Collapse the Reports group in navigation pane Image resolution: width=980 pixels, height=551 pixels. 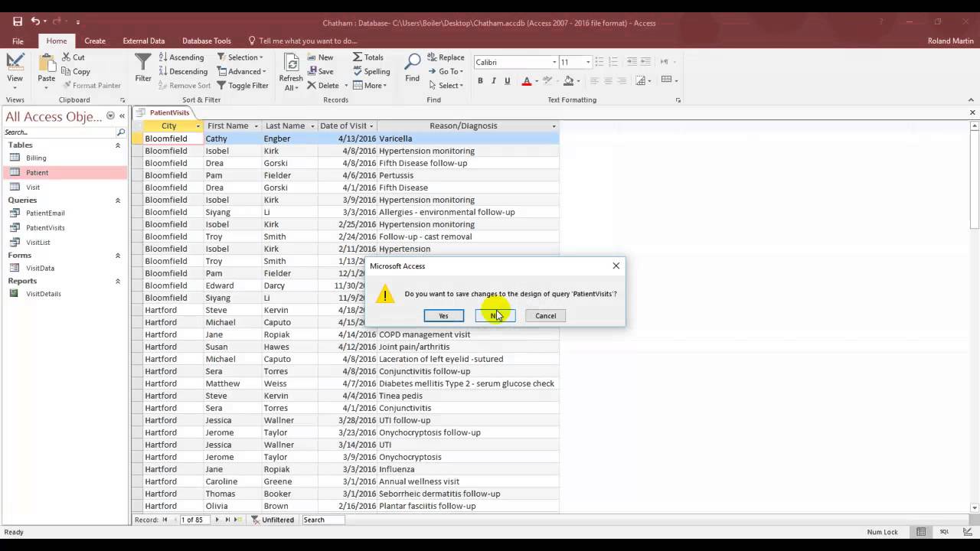(x=118, y=281)
